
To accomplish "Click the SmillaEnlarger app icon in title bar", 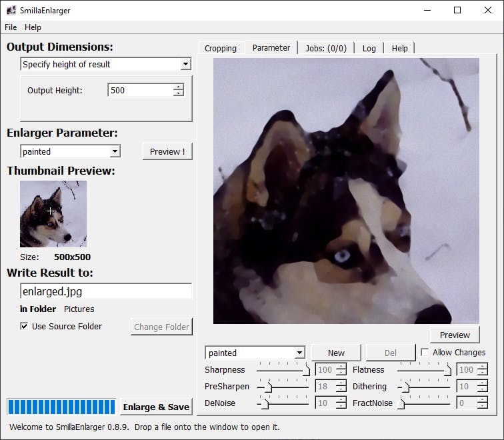I will click(11, 11).
